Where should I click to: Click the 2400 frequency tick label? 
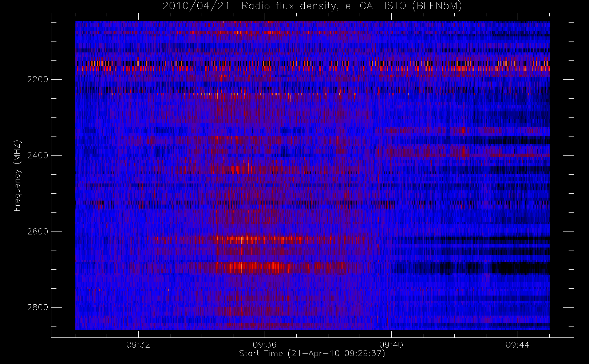pos(37,155)
